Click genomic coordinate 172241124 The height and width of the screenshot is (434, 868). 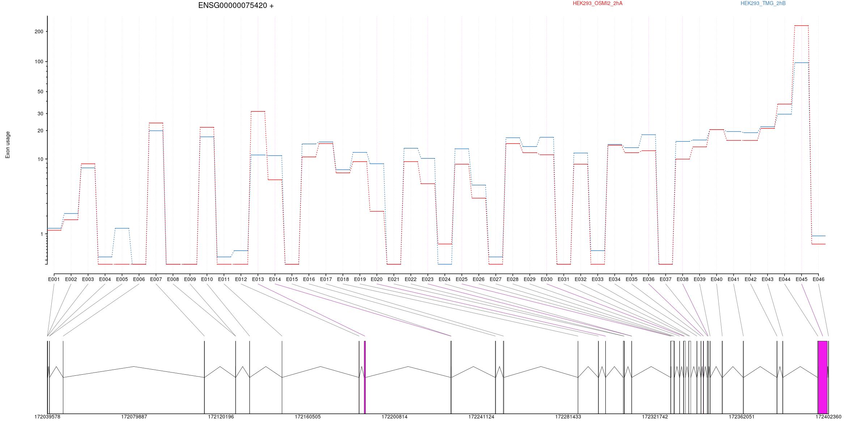pyautogui.click(x=481, y=417)
